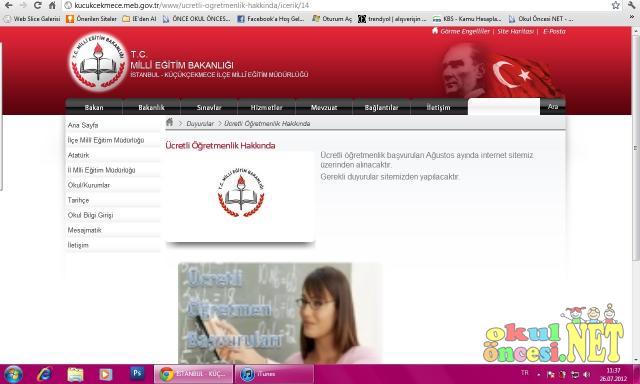Click the volume speaker tray icon
The height and width of the screenshot is (384, 640).
tap(587, 374)
